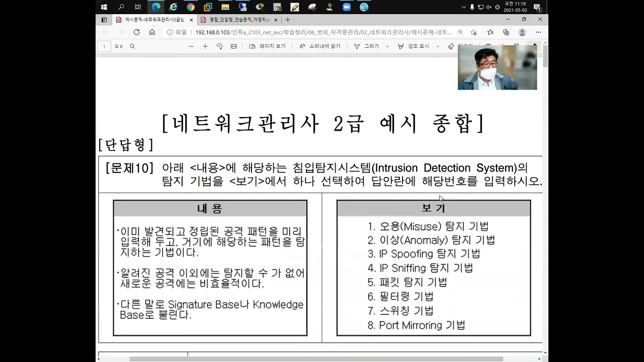Select the PDF eraser tool
The height and width of the screenshot is (362, 644).
point(451,46)
